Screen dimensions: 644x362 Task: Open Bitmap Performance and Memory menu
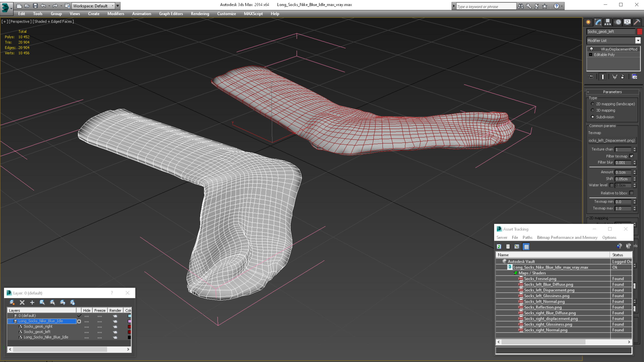pos(567,237)
